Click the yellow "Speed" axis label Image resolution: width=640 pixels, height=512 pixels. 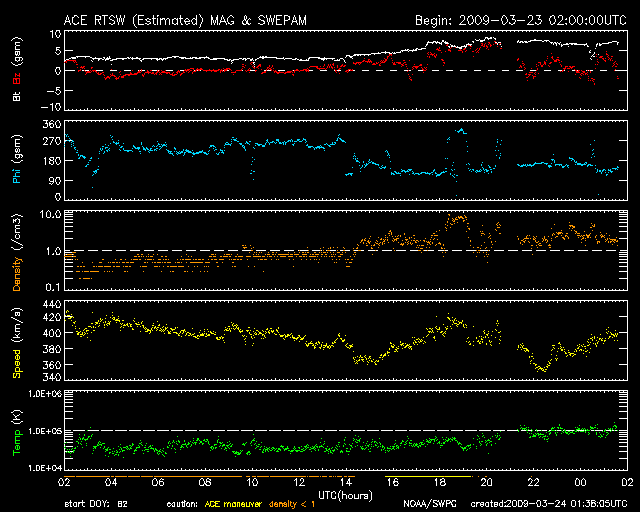17,364
